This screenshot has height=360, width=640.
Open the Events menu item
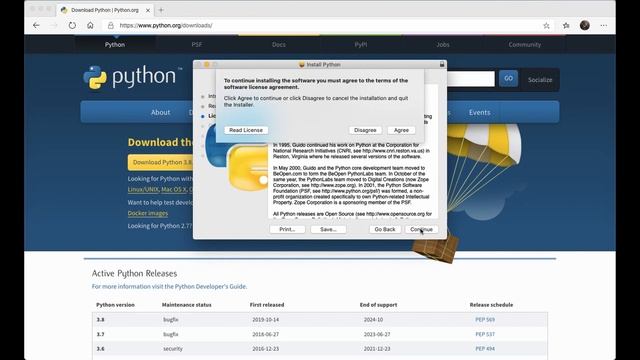tap(480, 112)
